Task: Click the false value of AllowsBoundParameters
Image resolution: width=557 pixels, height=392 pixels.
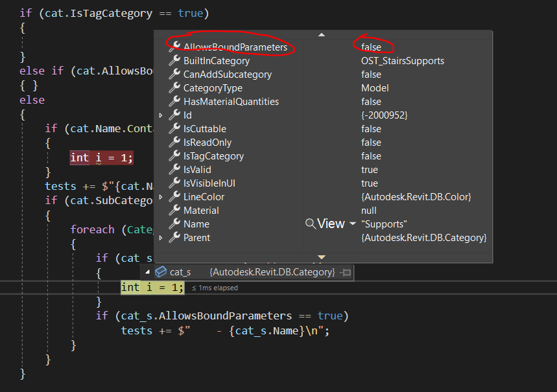Action: [x=371, y=47]
